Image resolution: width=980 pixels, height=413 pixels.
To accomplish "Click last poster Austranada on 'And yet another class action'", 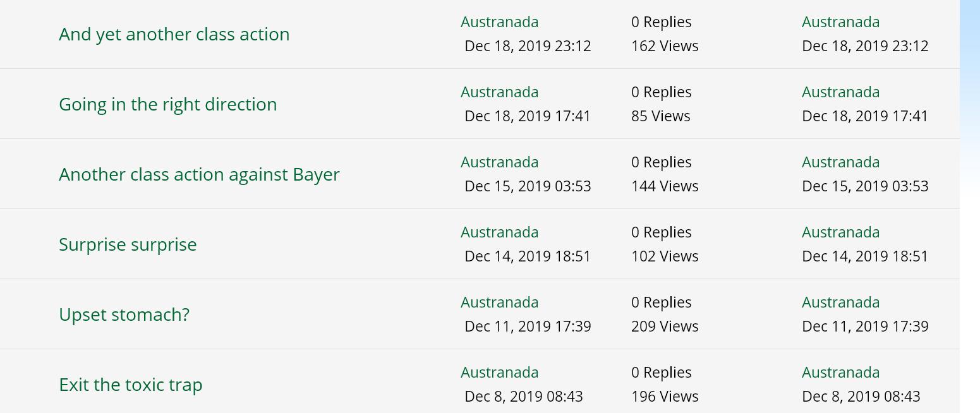I will coord(840,22).
